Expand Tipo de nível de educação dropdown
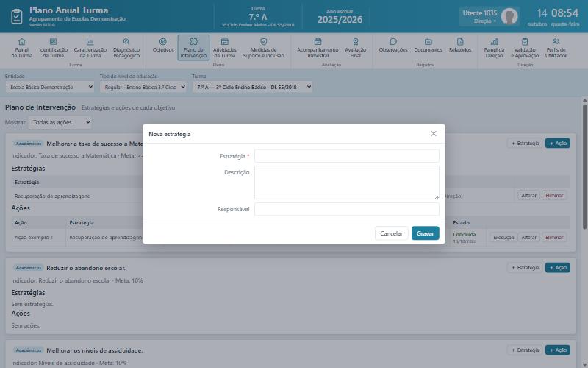Screen dimensions: 588x368 [x=143, y=87]
